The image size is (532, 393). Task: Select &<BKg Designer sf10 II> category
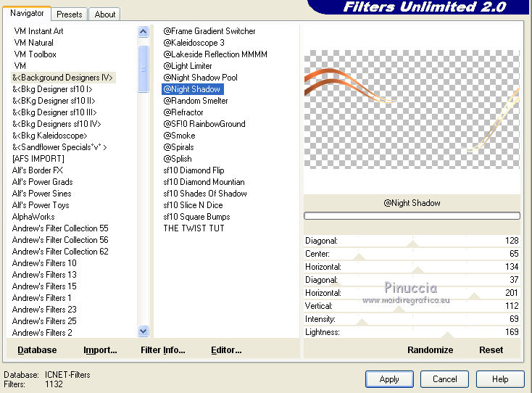pos(54,101)
